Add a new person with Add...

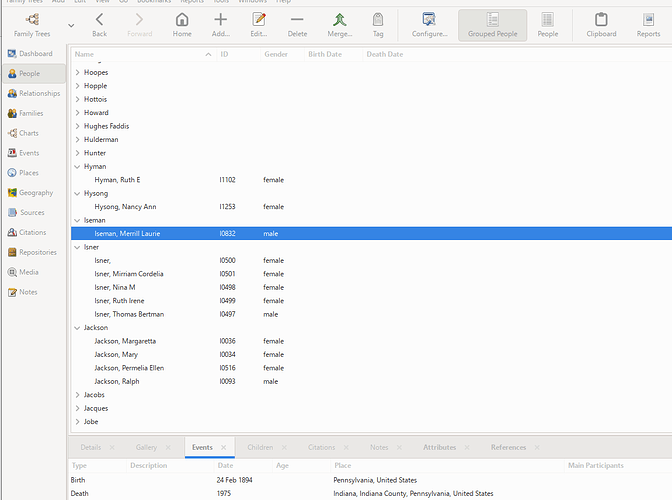pyautogui.click(x=221, y=25)
